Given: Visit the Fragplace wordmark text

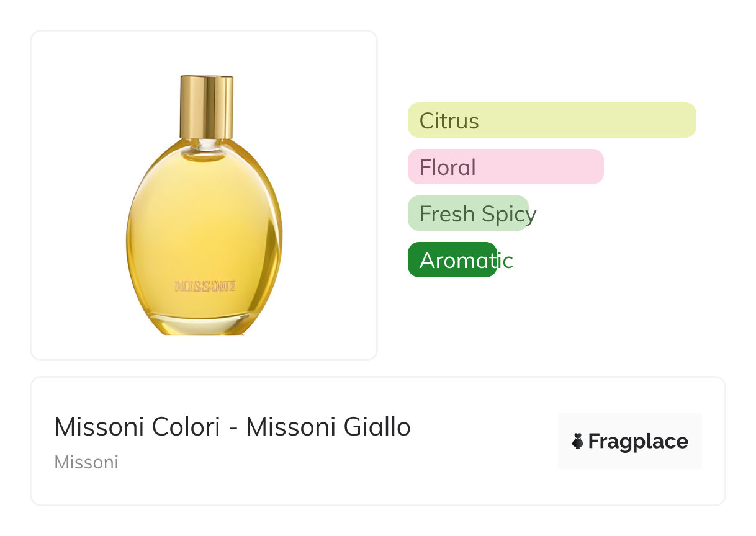Looking at the screenshot, I should [637, 442].
